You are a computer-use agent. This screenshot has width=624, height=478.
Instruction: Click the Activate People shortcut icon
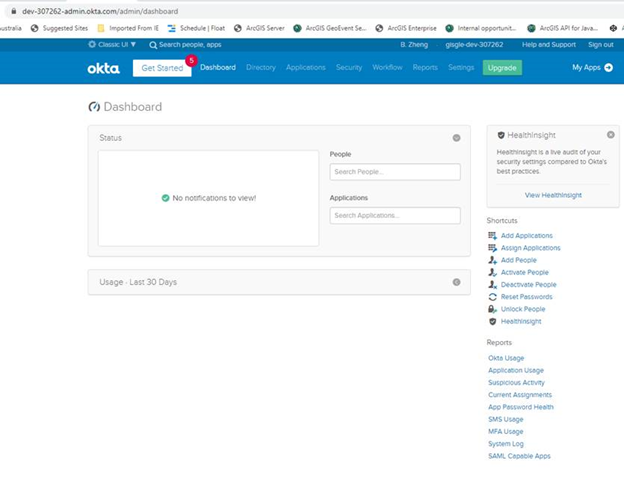pos(492,273)
